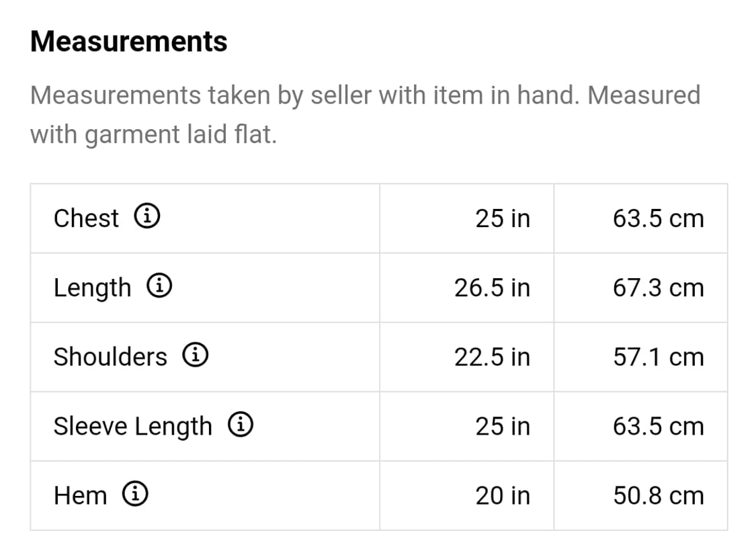Click the 57.1 cm shoulders value
Viewport: 756px width, 551px height.
pos(658,357)
